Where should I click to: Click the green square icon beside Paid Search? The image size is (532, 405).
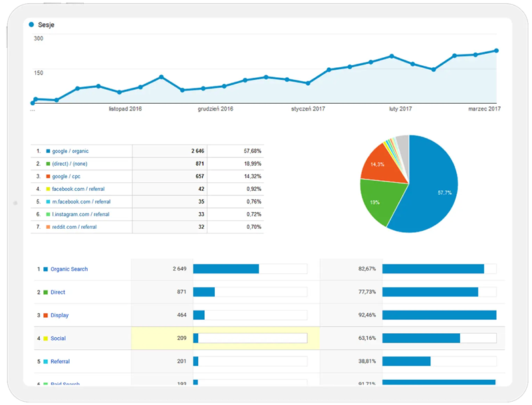pos(45,384)
